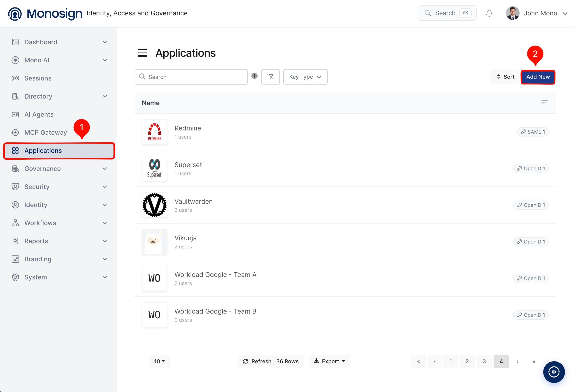This screenshot has height=392, width=574.
Task: Click the Add New button
Action: pos(538,77)
